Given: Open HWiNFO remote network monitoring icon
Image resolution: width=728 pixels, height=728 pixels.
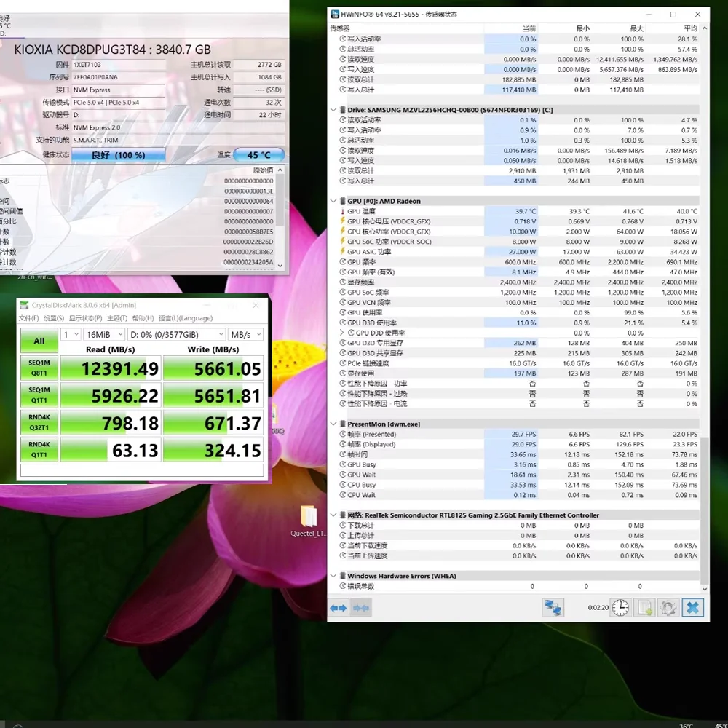Looking at the screenshot, I should (553, 607).
